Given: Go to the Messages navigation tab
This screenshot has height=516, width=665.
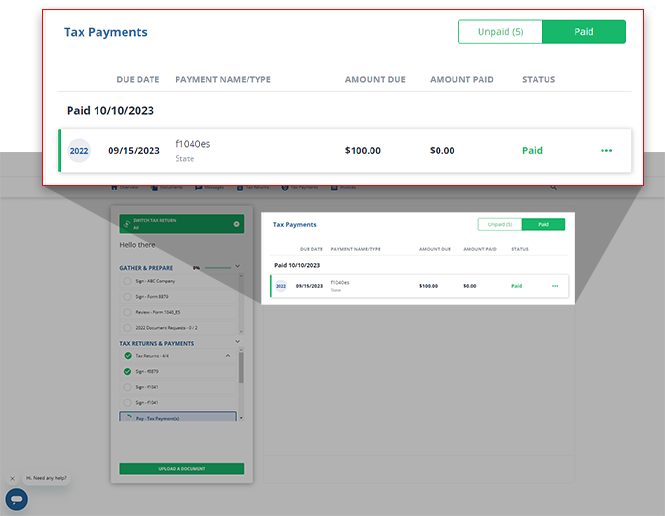Looking at the screenshot, I should tap(210, 187).
